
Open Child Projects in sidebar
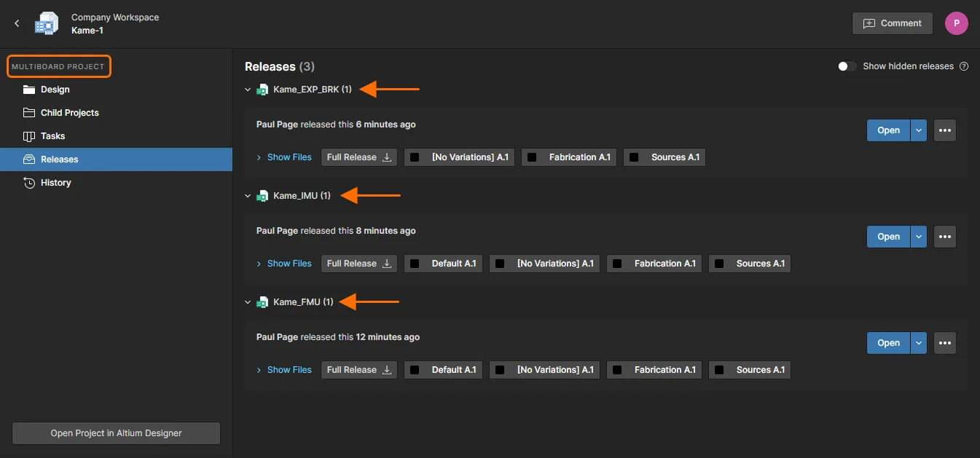pyautogui.click(x=117, y=113)
